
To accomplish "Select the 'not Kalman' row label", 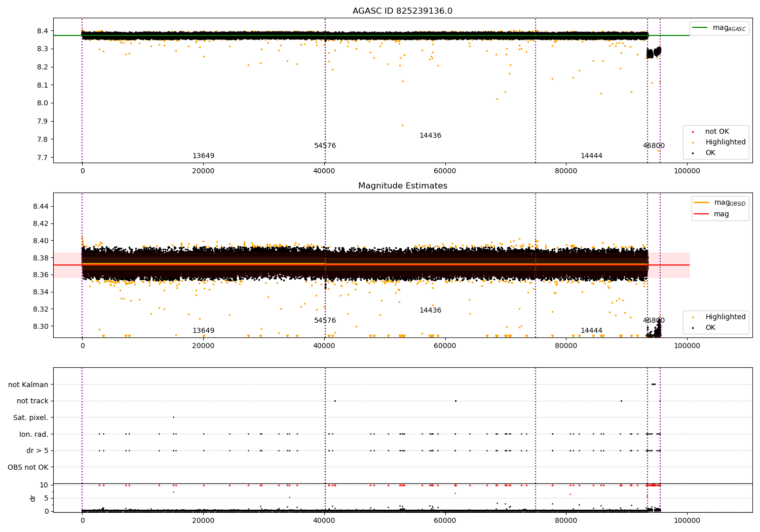I will 28,385.
